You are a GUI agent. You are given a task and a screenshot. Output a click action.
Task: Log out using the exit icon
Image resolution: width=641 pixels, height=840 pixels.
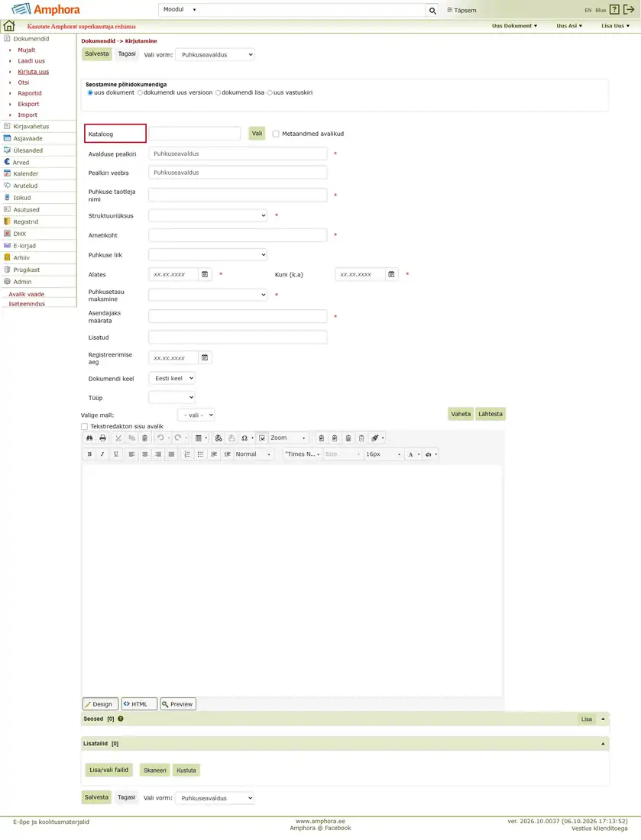(629, 10)
